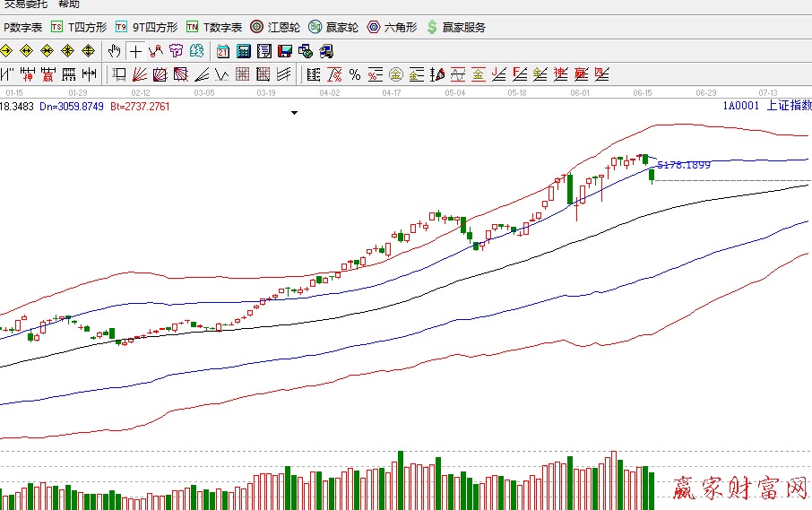Open the 交易委托 menu
Screen dimensions: 812x510
pos(23,4)
